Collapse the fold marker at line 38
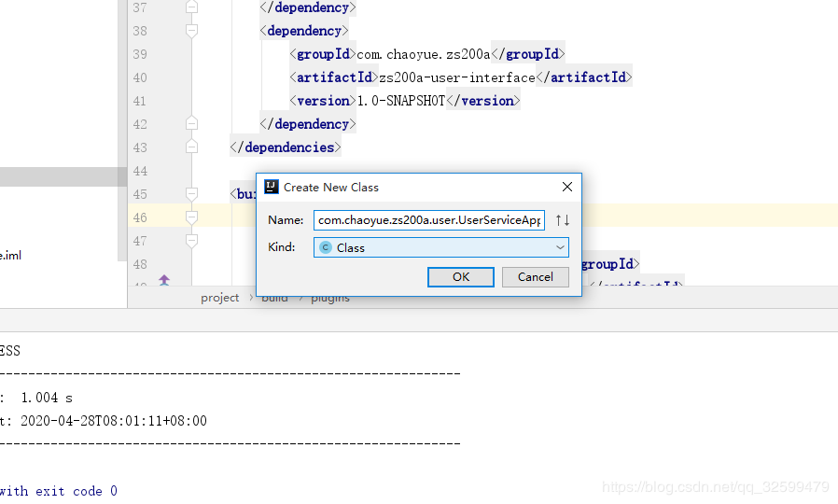This screenshot has height=504, width=838. (x=192, y=31)
